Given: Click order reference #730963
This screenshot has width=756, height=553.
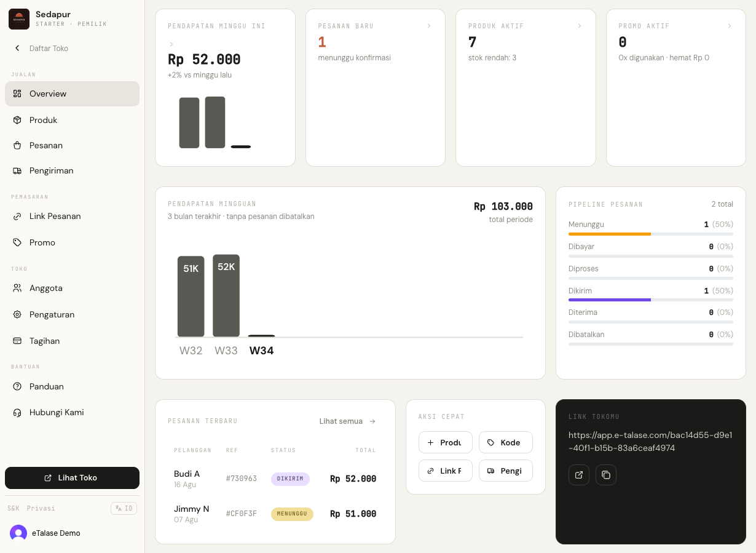Looking at the screenshot, I should [x=242, y=479].
